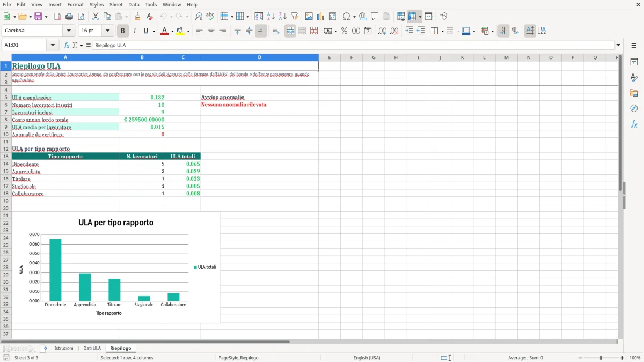Open the Data menu

coord(134,4)
